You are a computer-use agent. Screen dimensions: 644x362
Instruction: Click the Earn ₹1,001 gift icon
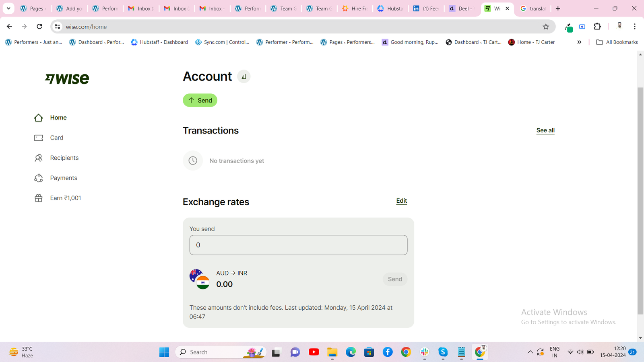[39, 198]
